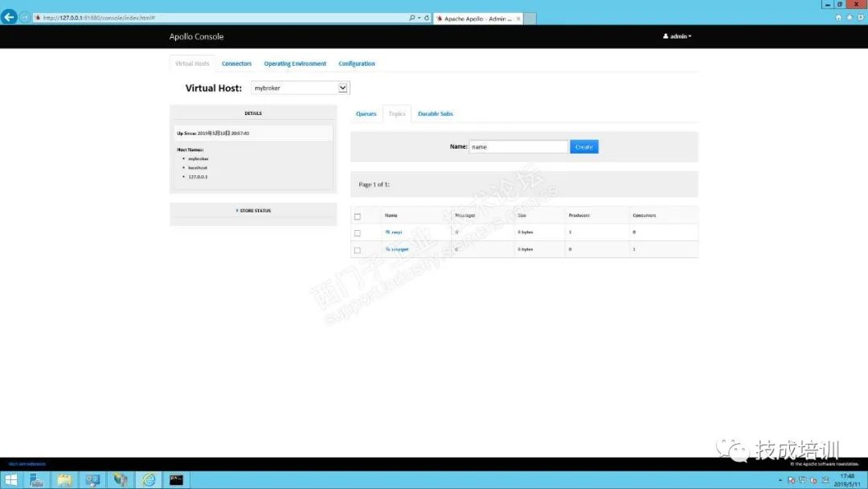Click the Messages column header

click(x=465, y=216)
